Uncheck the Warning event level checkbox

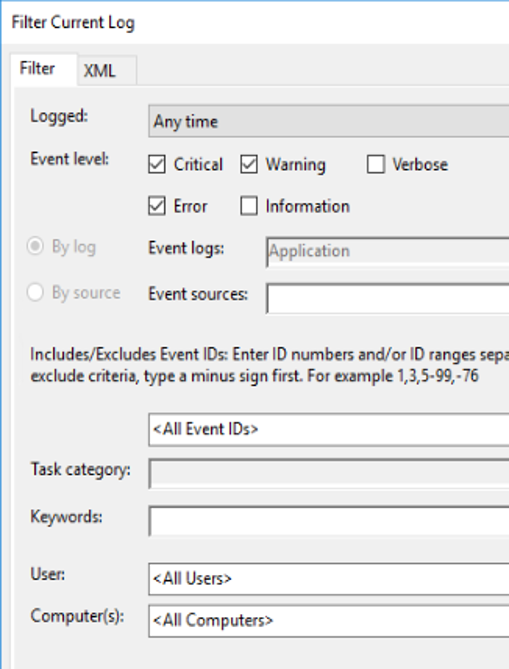249,164
